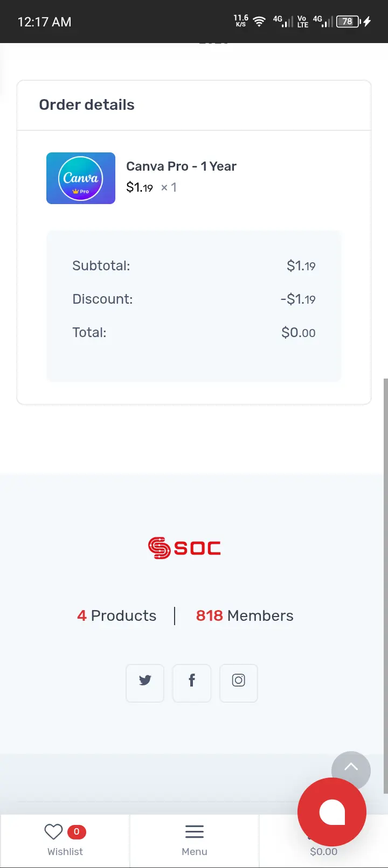
Task: Open the Twitter social link
Action: pyautogui.click(x=145, y=683)
